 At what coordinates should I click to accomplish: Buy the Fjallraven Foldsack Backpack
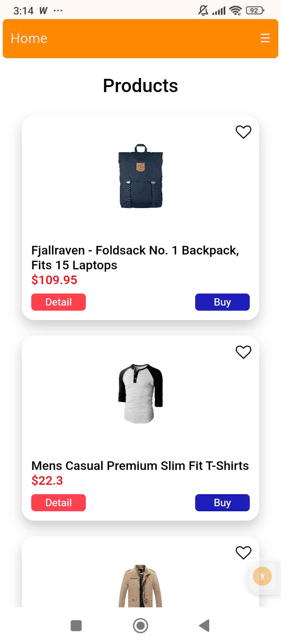tap(222, 302)
